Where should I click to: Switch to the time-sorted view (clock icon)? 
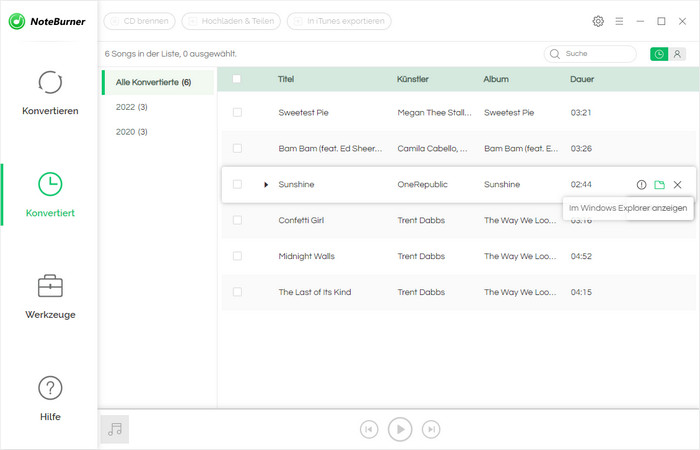click(x=659, y=54)
